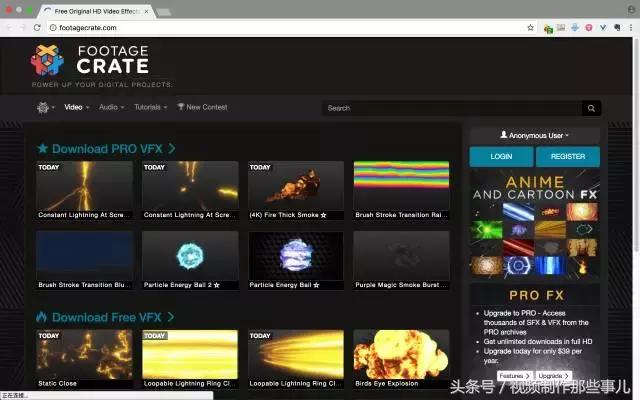Click inside the Search input field
The width and height of the screenshot is (640, 400).
coord(450,108)
